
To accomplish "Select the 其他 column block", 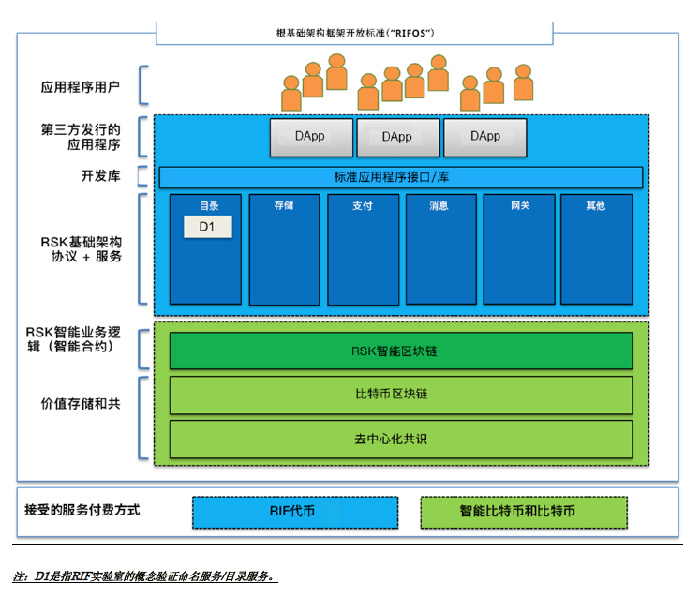I will (597, 249).
